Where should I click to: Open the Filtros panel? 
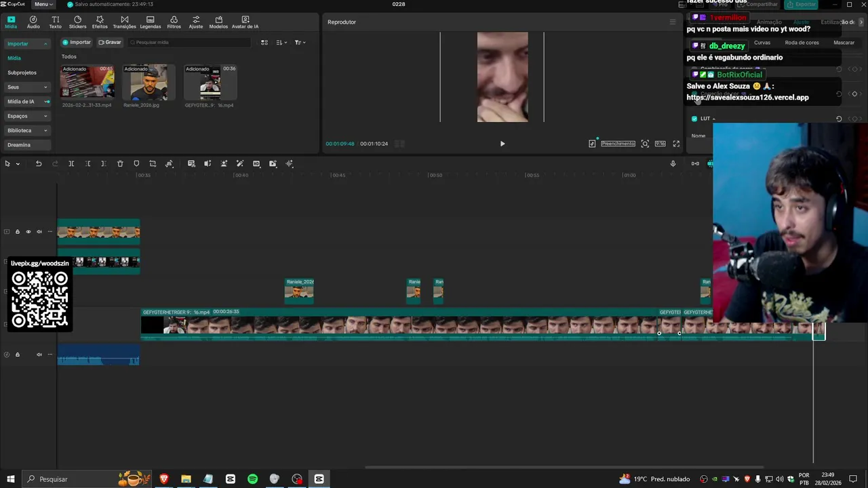[174, 22]
